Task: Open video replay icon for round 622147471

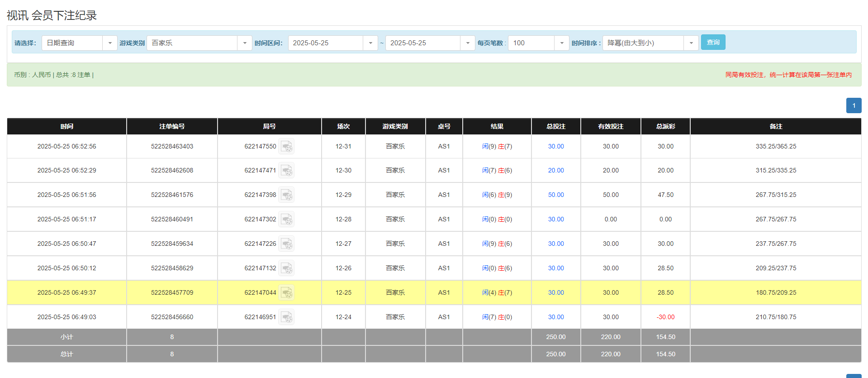Action: [286, 171]
